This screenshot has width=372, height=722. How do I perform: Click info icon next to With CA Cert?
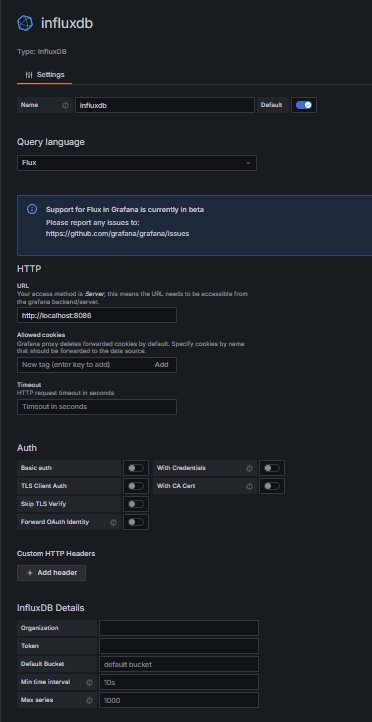250,486
